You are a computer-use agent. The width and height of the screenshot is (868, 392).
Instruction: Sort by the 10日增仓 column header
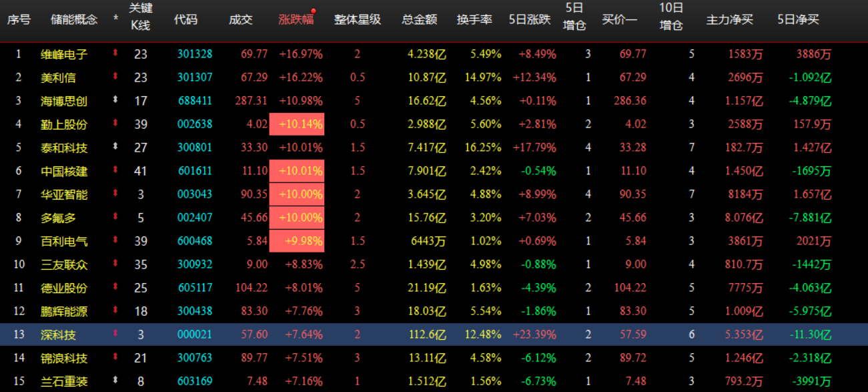[x=671, y=16]
